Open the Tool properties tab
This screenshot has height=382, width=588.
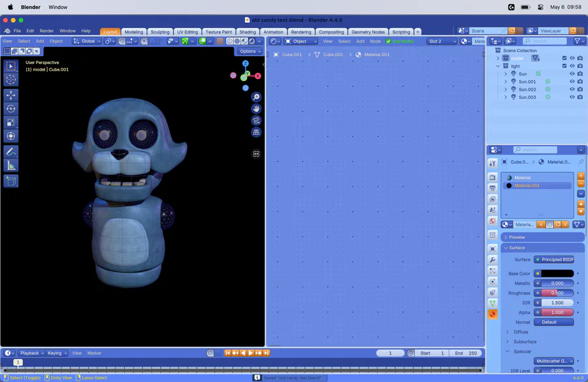coord(493,163)
